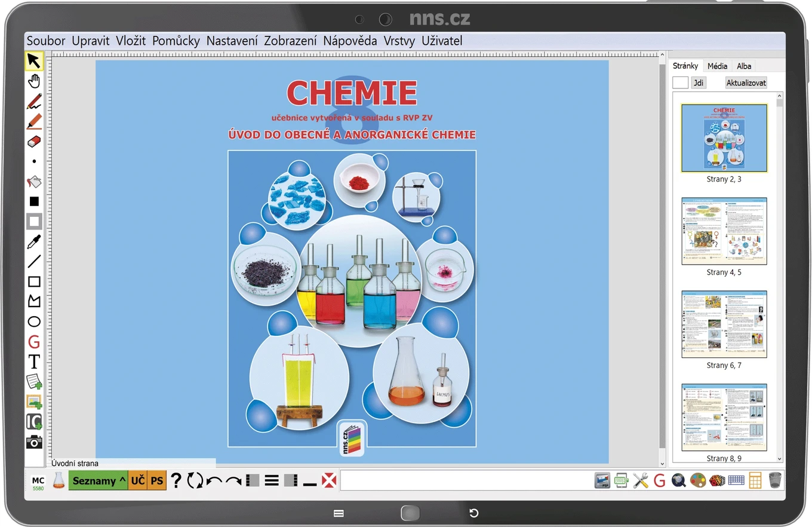Click the dice icon
812x527 pixels.
tap(717, 480)
